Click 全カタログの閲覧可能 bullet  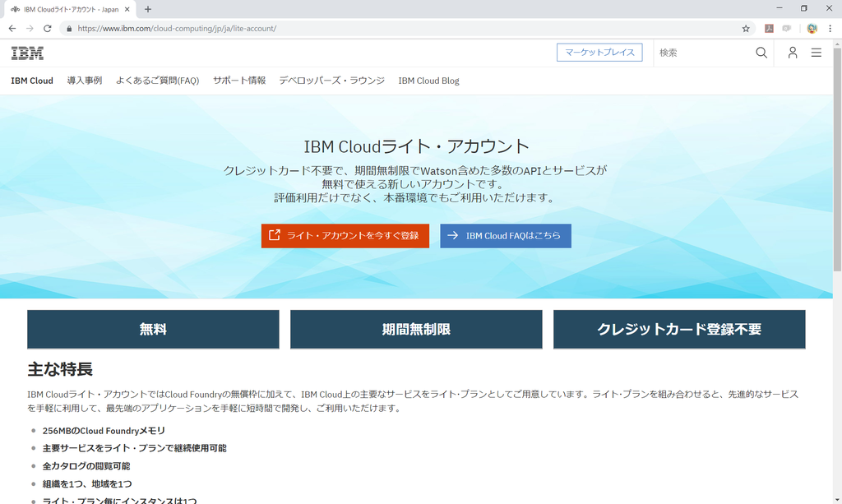click(x=86, y=466)
